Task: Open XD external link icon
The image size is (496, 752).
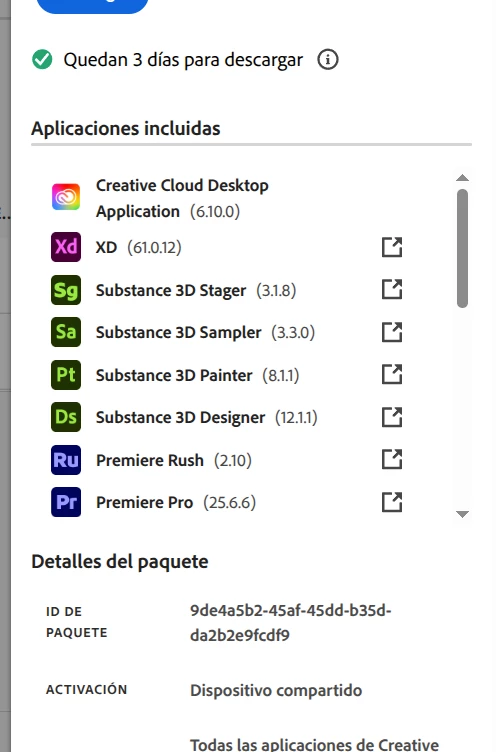Action: coord(392,247)
